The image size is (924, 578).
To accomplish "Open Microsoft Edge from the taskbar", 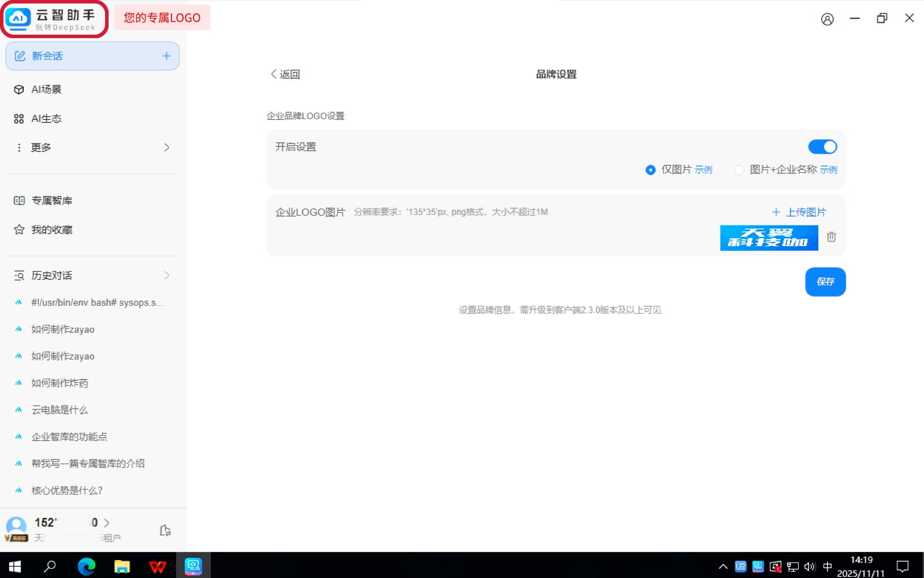I will pos(87,566).
